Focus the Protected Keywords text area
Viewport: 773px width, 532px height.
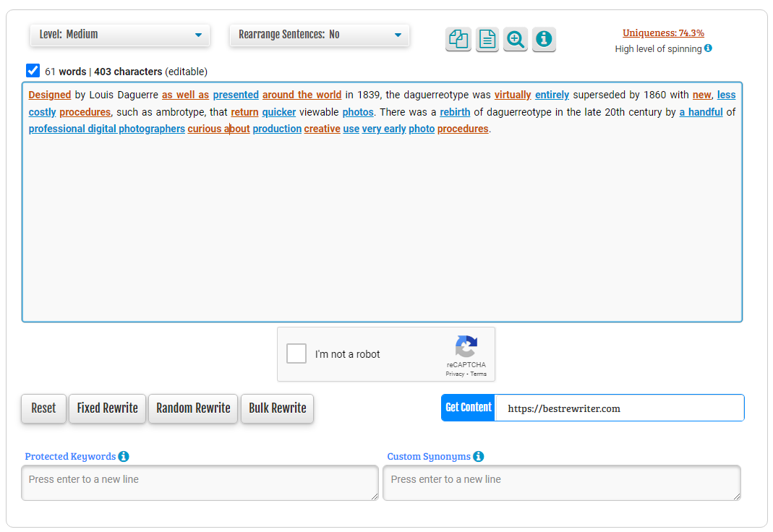tap(200, 483)
